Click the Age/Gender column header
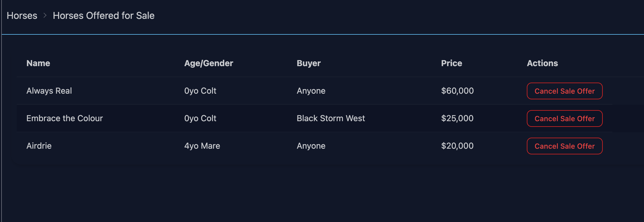This screenshot has height=222, width=644. [208, 63]
